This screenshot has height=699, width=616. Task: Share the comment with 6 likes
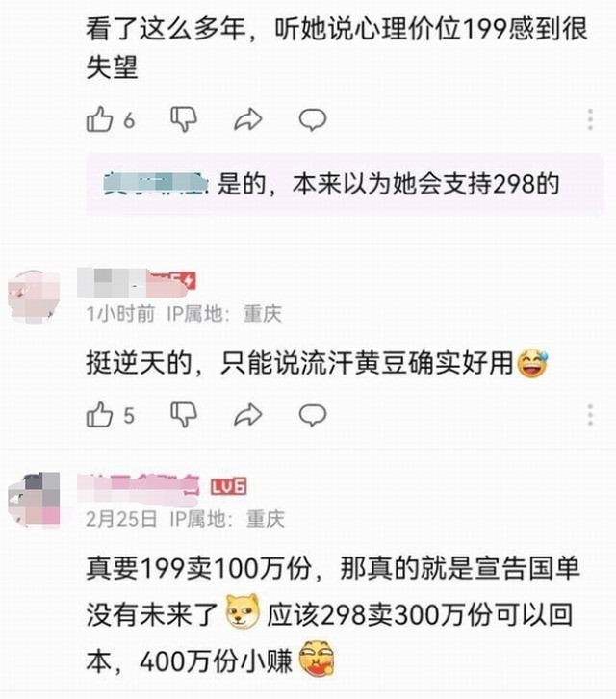coord(247,119)
